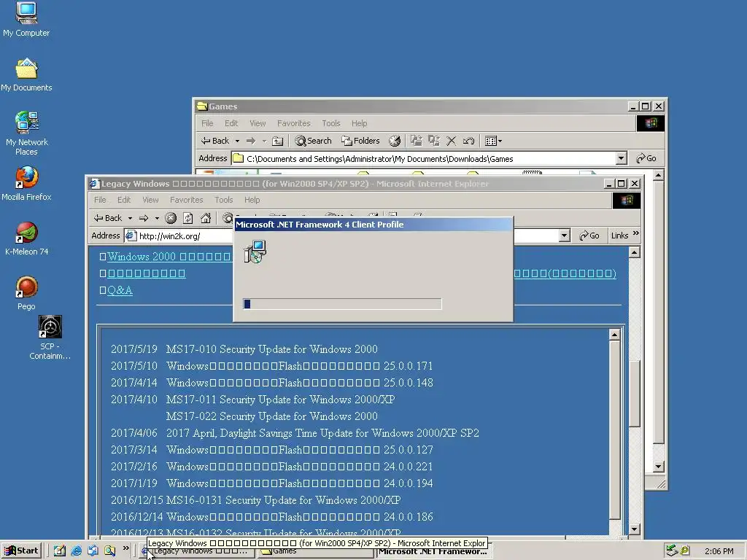Click the system tray clock 2:06 PM
Image resolution: width=747 pixels, height=560 pixels.
719,551
